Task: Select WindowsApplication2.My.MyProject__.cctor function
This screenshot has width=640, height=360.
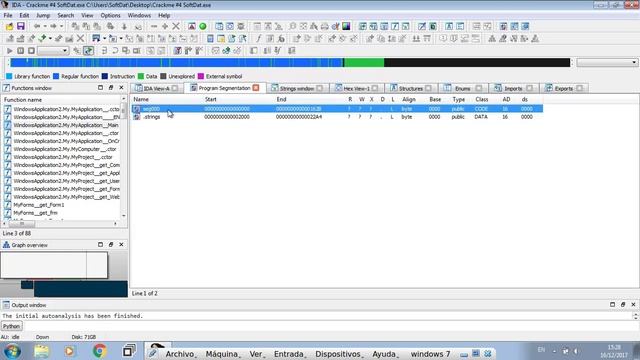Action: 63,157
